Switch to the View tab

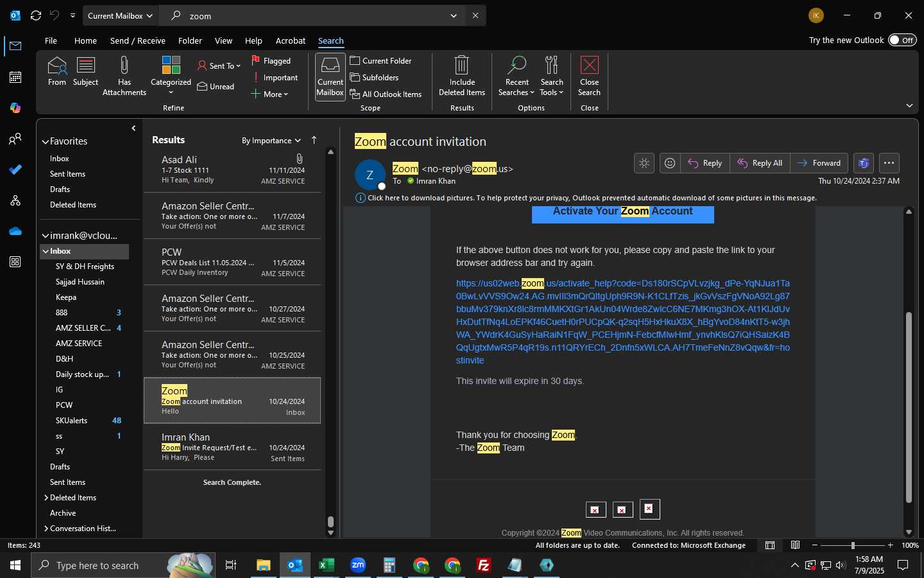click(x=223, y=40)
